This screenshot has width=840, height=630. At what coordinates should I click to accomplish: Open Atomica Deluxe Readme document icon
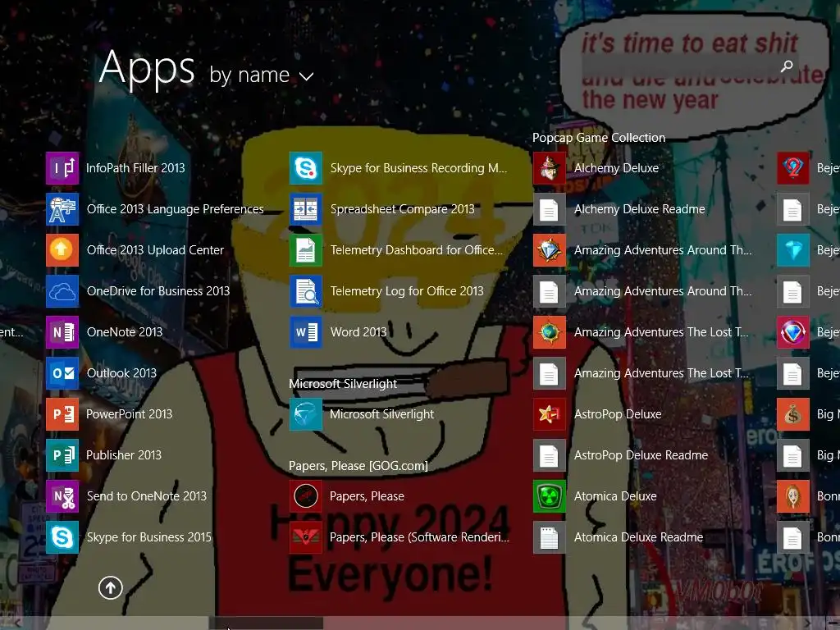550,537
